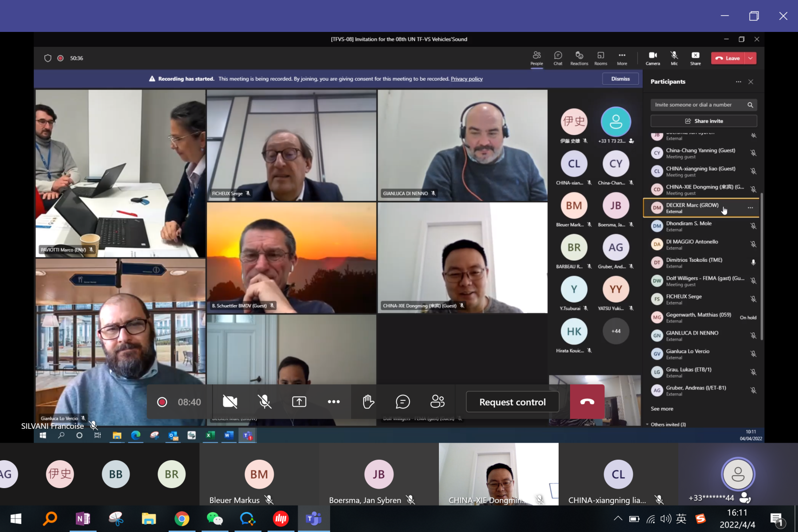
Task: Open three-dot options beside DECKER Marc (GROW)
Action: pos(750,208)
